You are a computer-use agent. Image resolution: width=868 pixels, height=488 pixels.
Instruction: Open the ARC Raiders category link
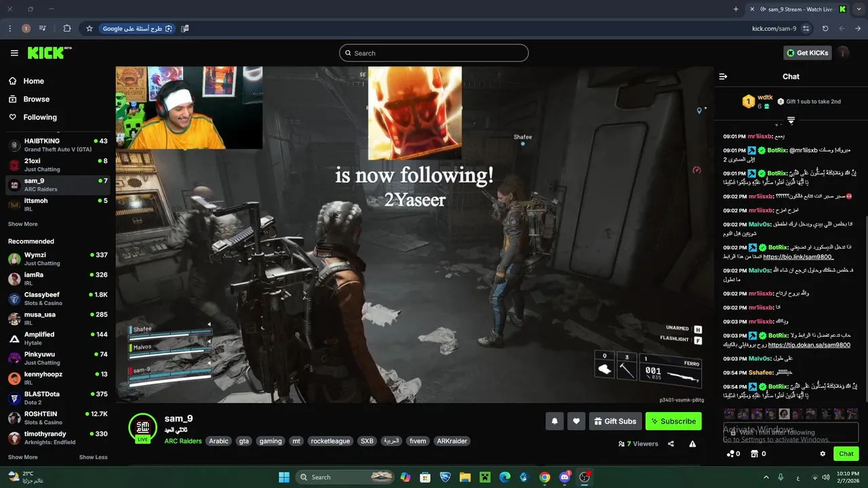(183, 441)
